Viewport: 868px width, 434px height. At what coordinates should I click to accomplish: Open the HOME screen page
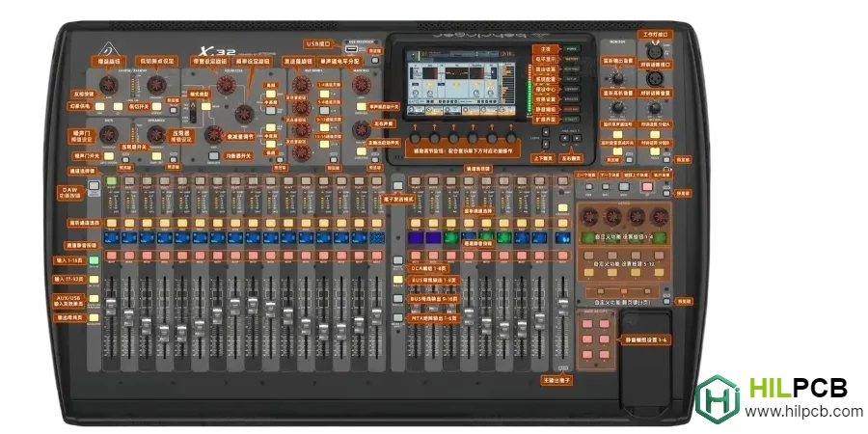tap(572, 49)
